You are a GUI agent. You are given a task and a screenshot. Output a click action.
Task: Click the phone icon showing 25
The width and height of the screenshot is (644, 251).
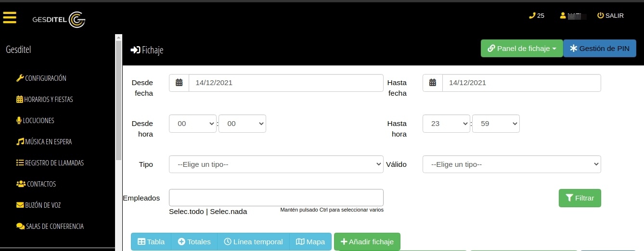(532, 16)
